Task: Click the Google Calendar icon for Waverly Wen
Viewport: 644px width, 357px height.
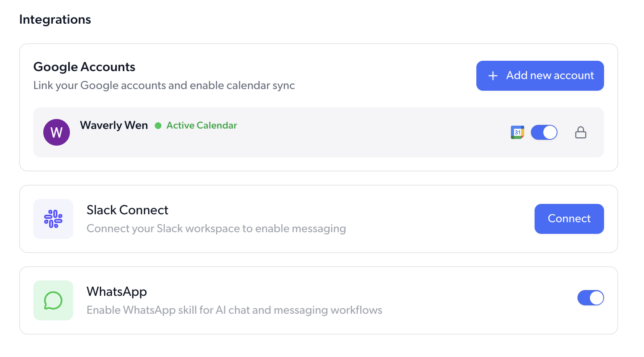Action: pyautogui.click(x=518, y=132)
